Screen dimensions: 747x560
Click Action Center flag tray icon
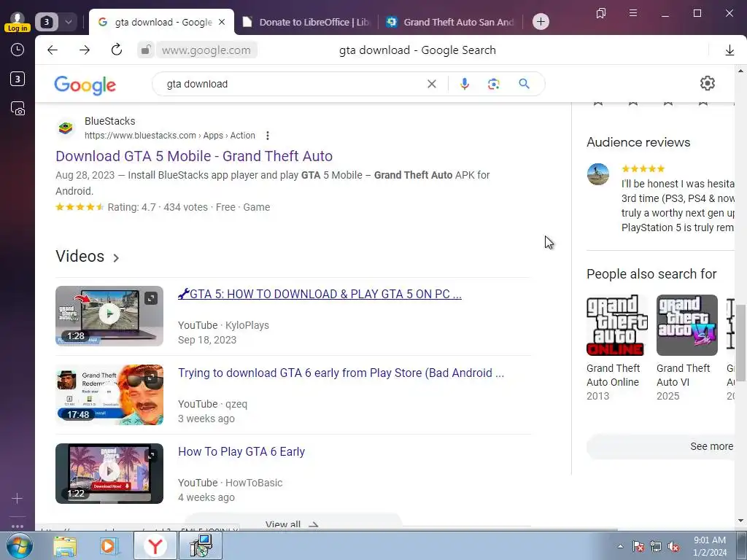pos(638,547)
